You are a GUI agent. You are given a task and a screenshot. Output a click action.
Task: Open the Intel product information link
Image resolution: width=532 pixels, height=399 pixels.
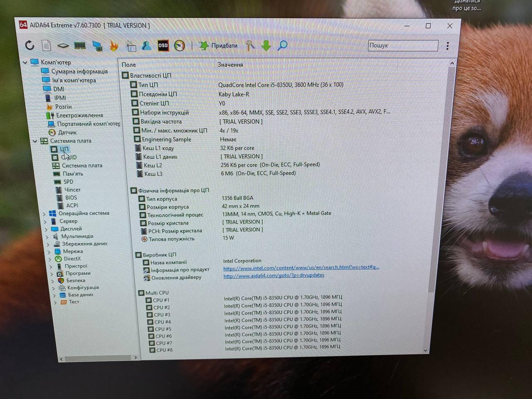(x=301, y=268)
